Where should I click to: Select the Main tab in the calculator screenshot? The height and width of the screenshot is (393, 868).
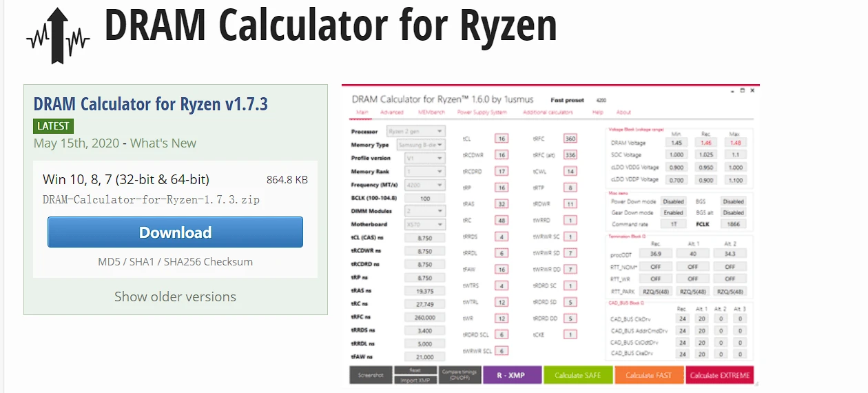[362, 112]
